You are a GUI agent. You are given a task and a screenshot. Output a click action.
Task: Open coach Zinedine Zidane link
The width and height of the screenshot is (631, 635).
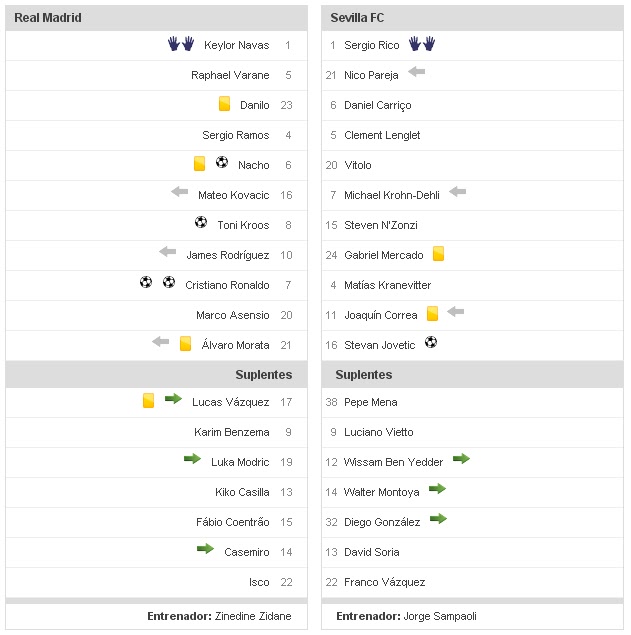point(253,617)
